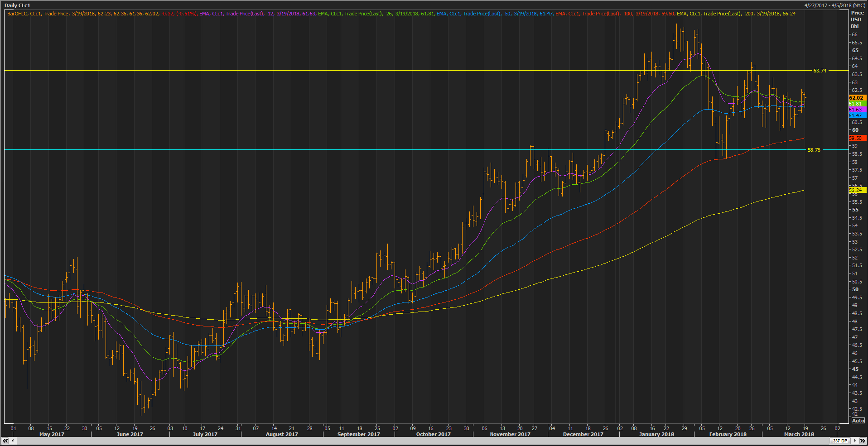The height and width of the screenshot is (446, 868).
Task: Click the yellow 56.24 EMA value tag
Action: pyautogui.click(x=857, y=190)
